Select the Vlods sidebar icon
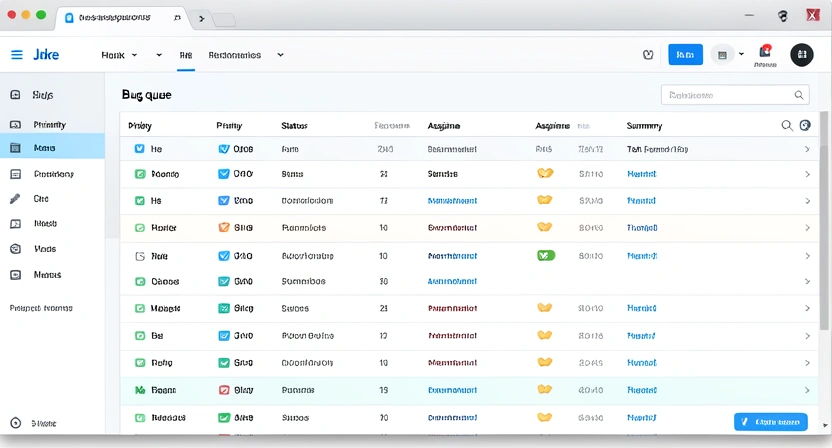 click(15, 248)
